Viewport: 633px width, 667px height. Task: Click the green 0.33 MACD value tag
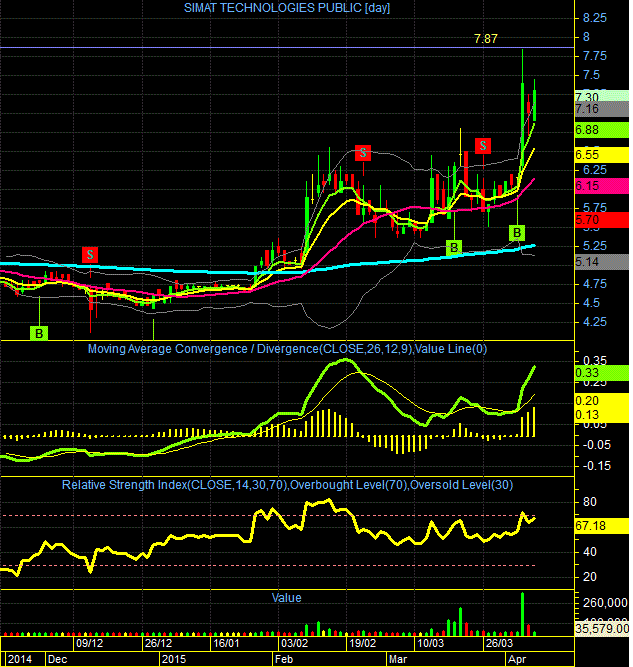pyautogui.click(x=602, y=373)
